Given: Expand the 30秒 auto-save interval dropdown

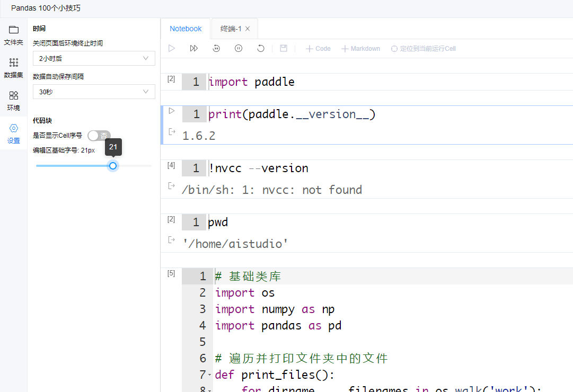Looking at the screenshot, I should [x=94, y=92].
